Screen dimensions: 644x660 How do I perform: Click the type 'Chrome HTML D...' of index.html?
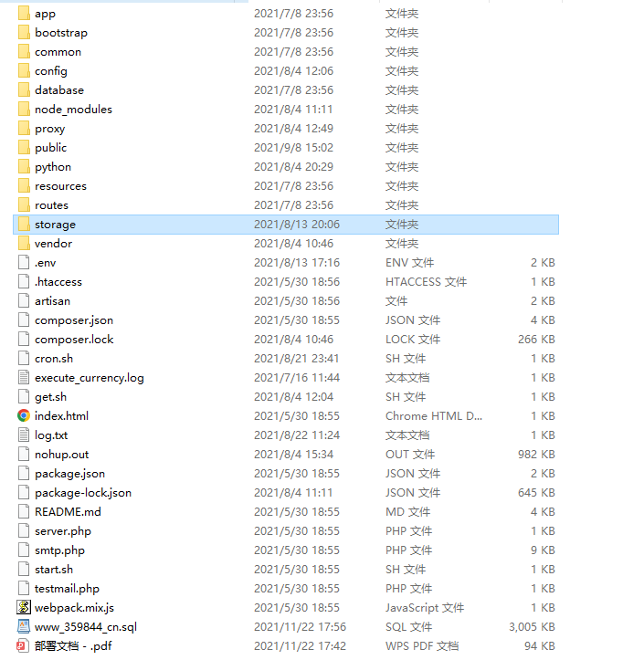tap(434, 416)
